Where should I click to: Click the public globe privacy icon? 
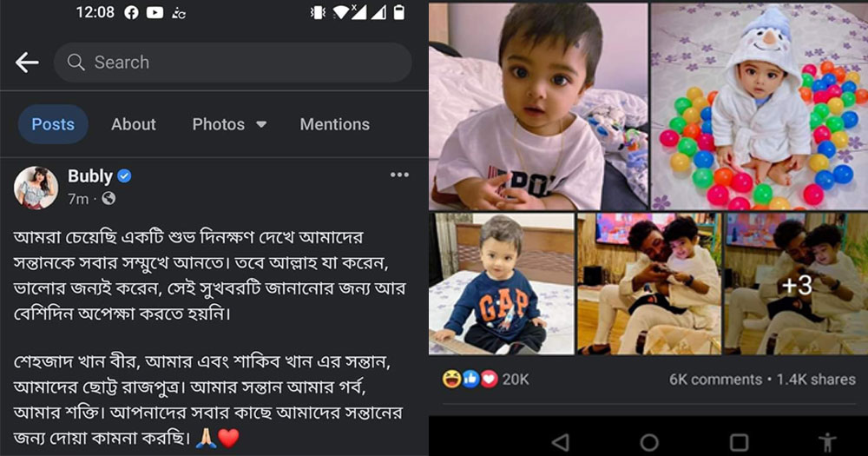tap(108, 198)
